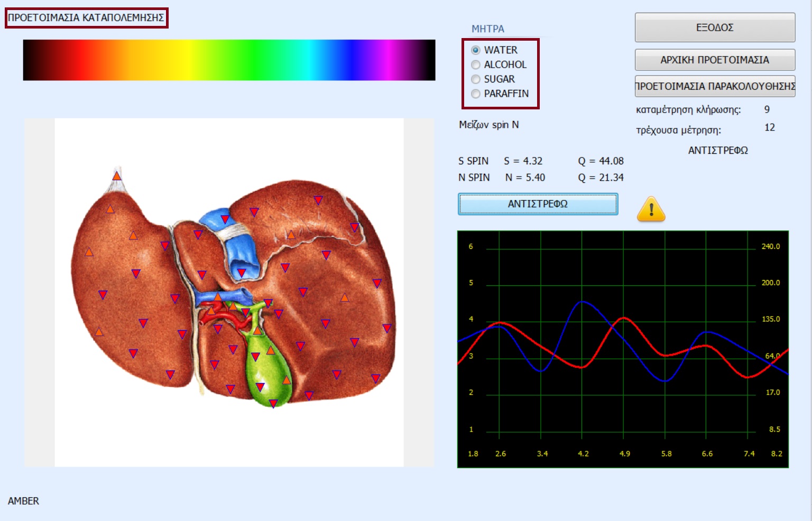This screenshot has width=812, height=521.
Task: Click the liver anatomy image
Action: (x=229, y=292)
